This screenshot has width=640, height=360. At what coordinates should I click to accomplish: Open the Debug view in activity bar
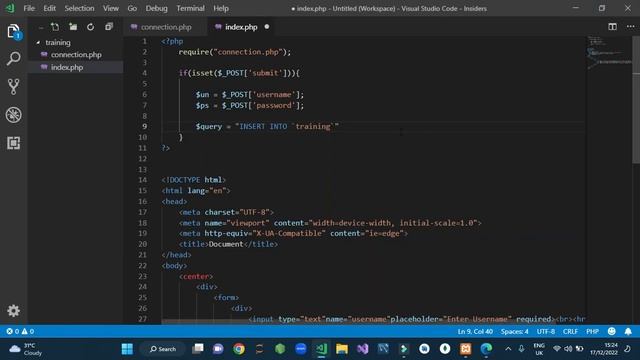coord(13,115)
